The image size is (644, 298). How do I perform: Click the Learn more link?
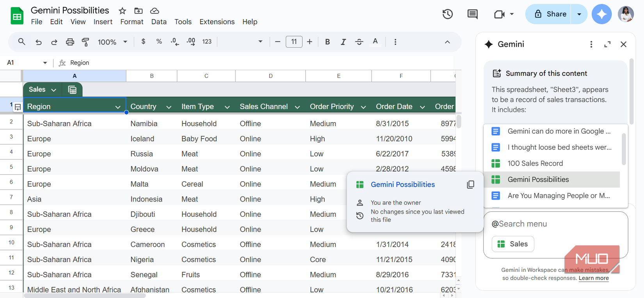coord(593,278)
